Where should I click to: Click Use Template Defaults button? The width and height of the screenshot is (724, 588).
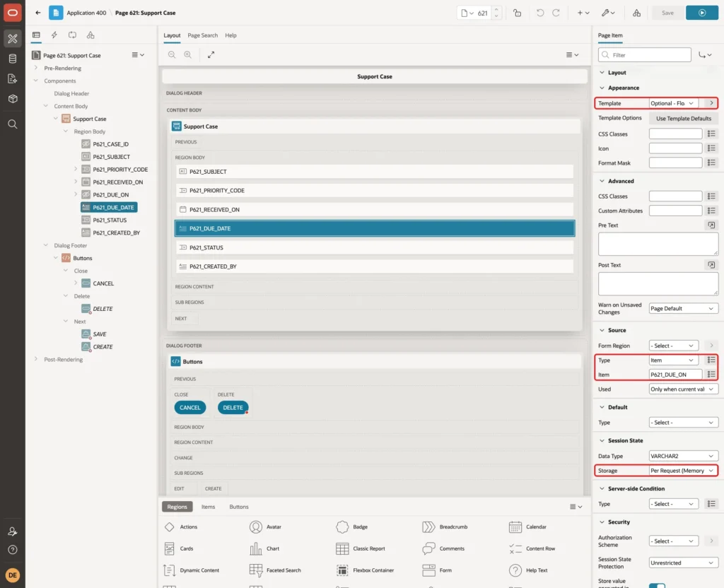point(684,119)
